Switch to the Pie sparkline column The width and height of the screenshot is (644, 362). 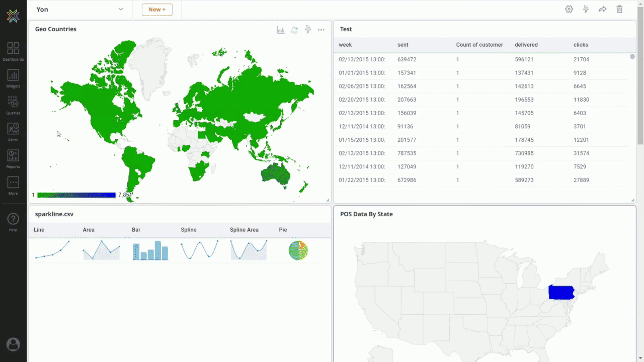click(283, 230)
